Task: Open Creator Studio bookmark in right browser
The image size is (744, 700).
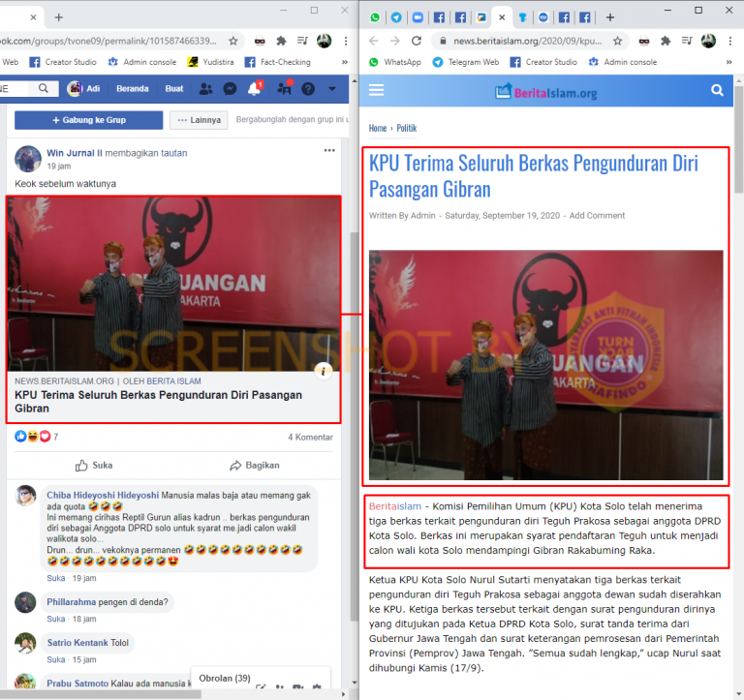Action: coord(543,62)
